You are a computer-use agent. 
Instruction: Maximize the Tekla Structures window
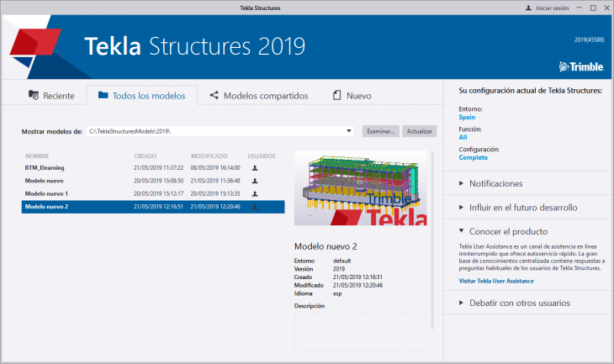point(593,8)
